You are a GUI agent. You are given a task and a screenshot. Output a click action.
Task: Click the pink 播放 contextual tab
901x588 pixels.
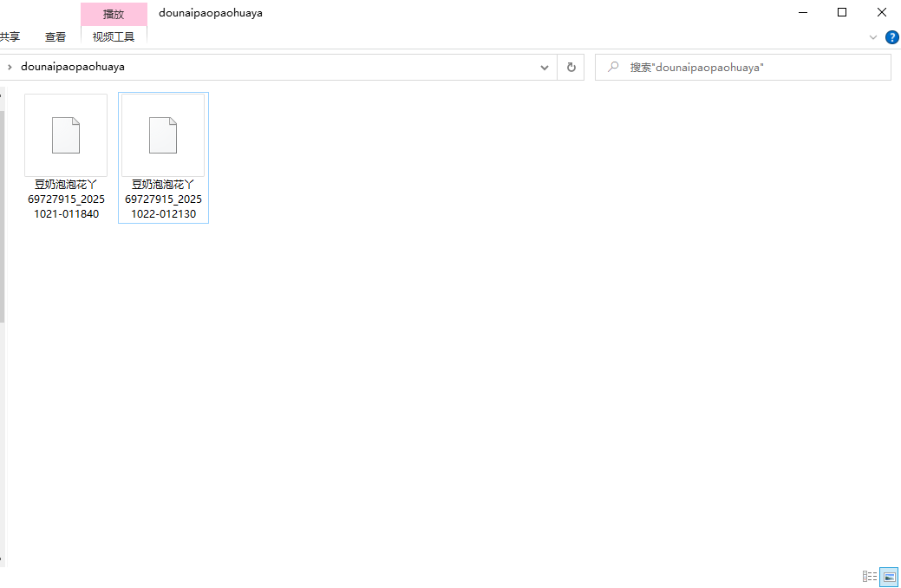(x=114, y=14)
